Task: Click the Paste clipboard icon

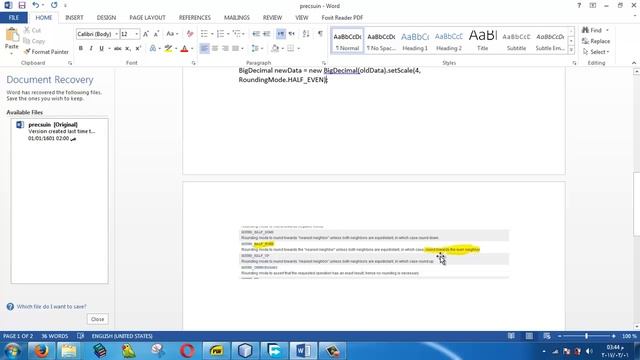Action: [12, 35]
